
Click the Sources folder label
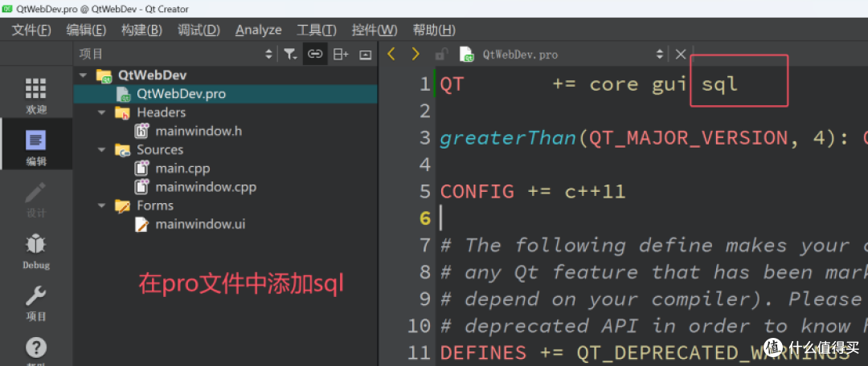click(x=160, y=149)
